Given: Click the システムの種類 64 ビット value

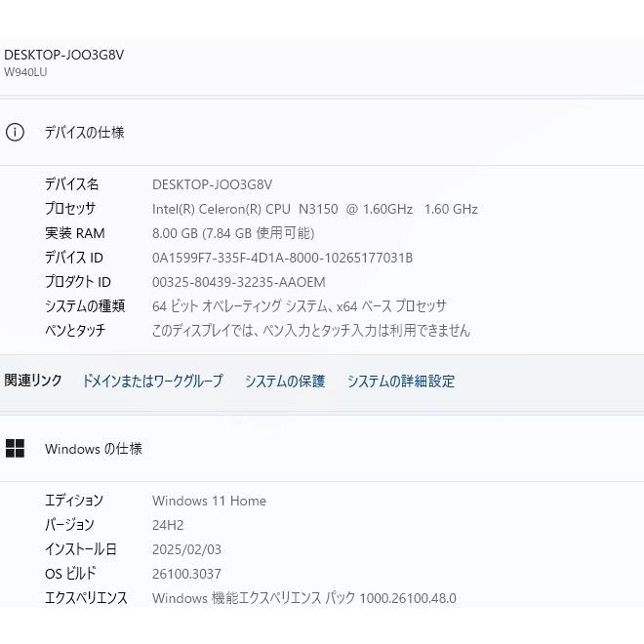Looking at the screenshot, I should point(299,306).
